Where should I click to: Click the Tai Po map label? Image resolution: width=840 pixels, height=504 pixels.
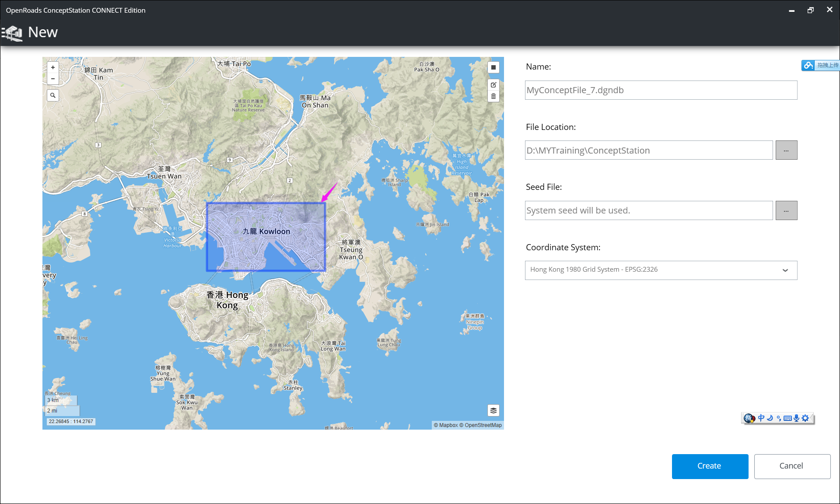(234, 64)
